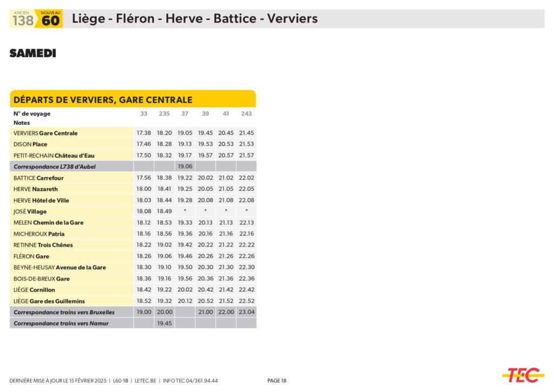Image resolution: width=554 pixels, height=392 pixels.
Task: Click the Correspondance trains vers Bruxelles label
Action: tap(64, 312)
